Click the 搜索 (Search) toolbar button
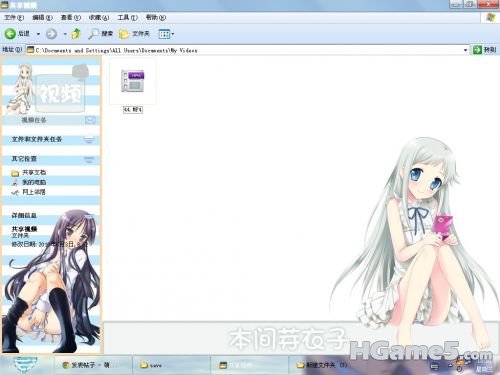Viewport: 500px width, 375px height. click(101, 34)
